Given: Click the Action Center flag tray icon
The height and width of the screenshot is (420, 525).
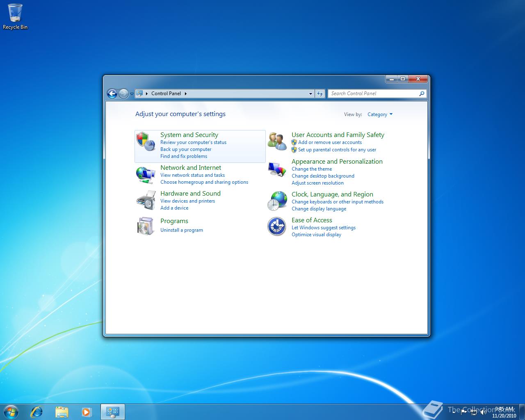Looking at the screenshot, I should click(x=464, y=412).
